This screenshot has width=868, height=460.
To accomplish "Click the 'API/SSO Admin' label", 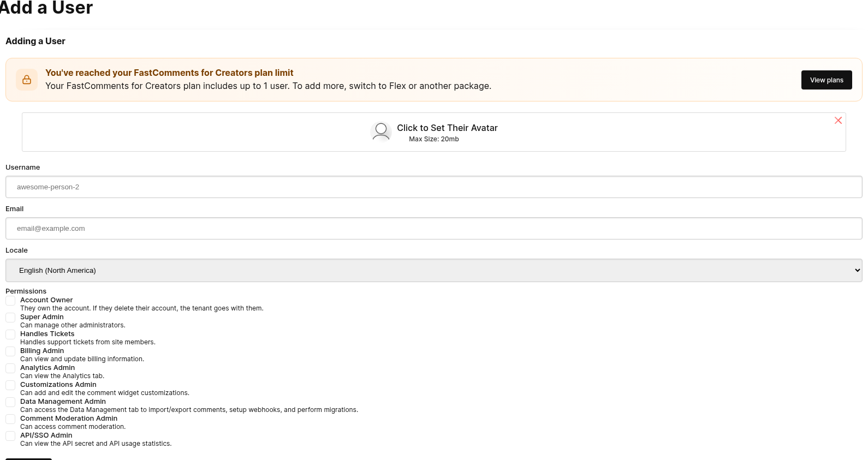I will (46, 435).
